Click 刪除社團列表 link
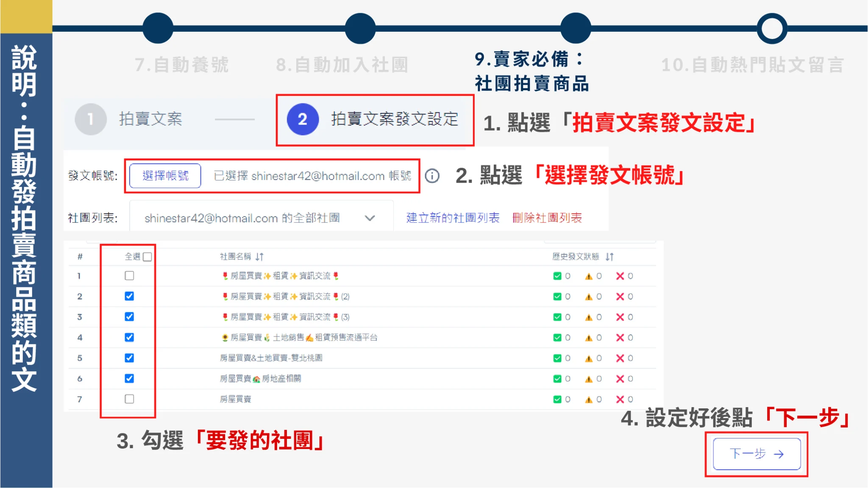This screenshot has width=868, height=488. pos(547,218)
